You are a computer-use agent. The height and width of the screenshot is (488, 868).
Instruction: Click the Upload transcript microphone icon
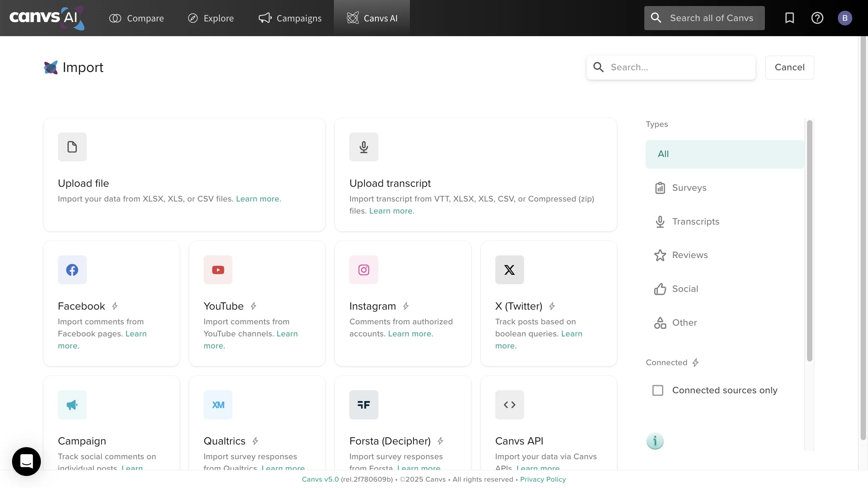[x=364, y=147]
